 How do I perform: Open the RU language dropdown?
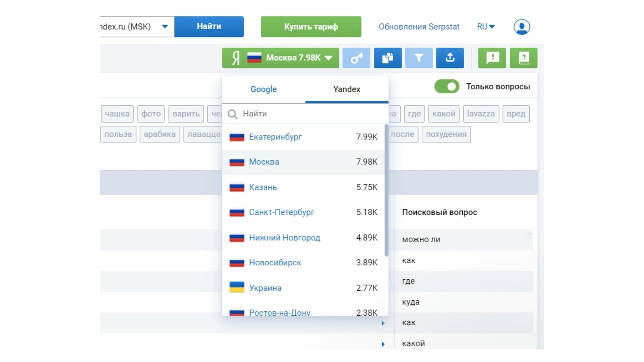486,27
